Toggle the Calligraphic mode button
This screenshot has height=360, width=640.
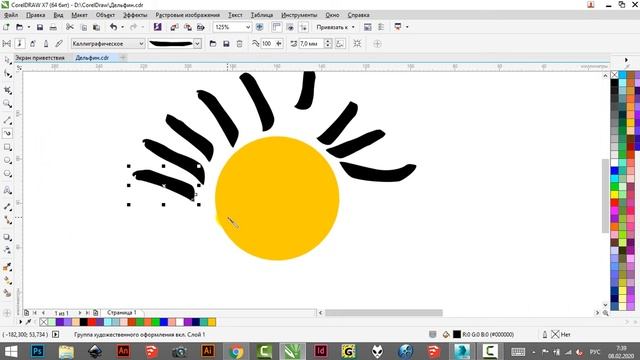pos(46,43)
